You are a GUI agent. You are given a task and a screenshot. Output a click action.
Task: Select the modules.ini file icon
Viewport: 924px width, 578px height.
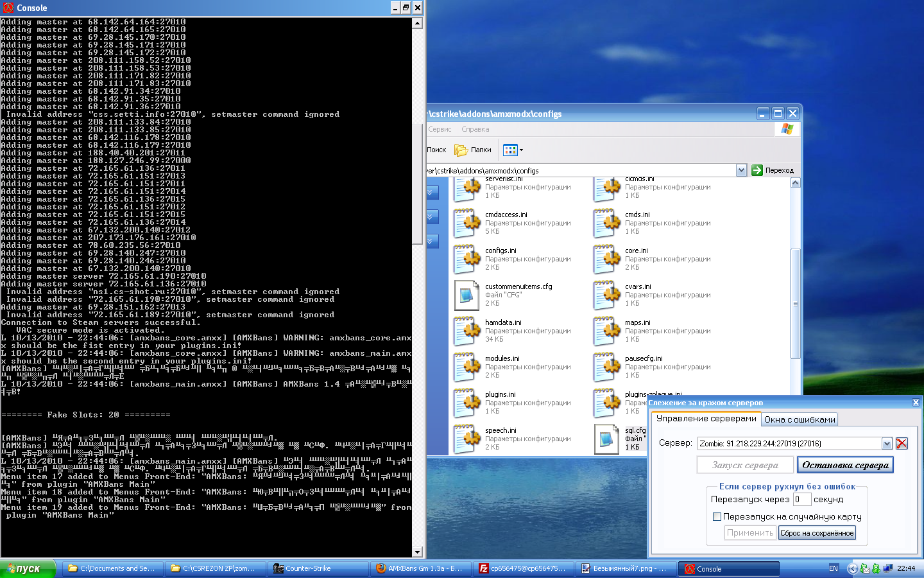468,367
